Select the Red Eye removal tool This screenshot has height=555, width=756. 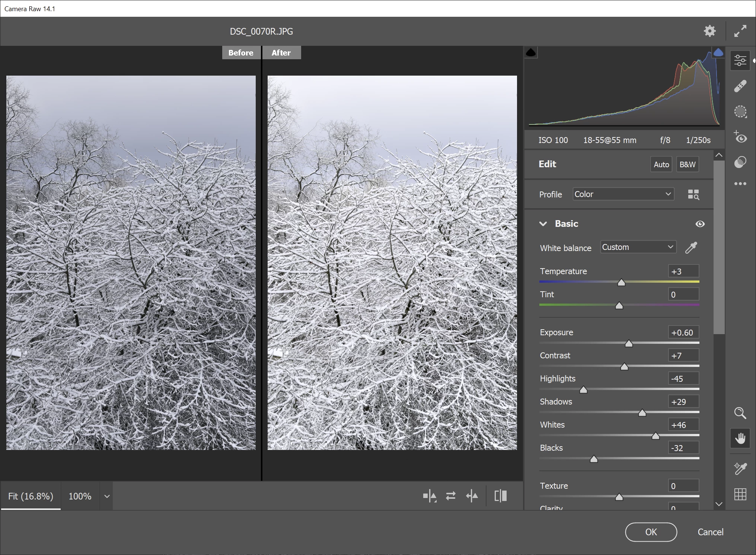pos(740,137)
